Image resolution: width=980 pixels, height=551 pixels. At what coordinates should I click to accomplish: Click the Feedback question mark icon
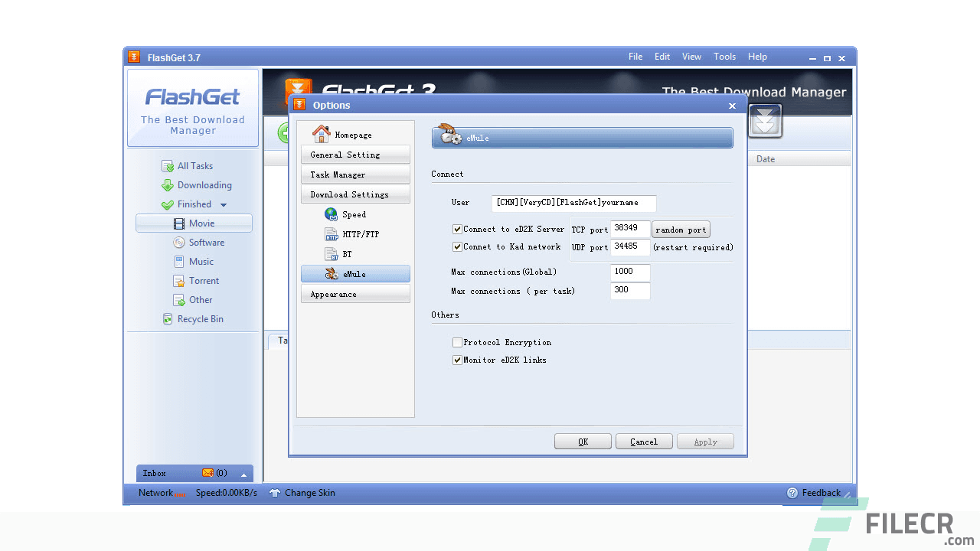(792, 493)
